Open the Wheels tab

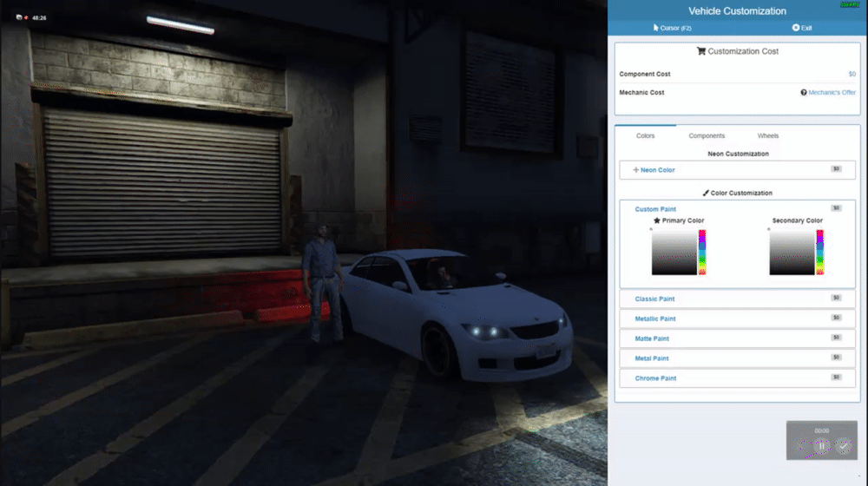(x=768, y=135)
